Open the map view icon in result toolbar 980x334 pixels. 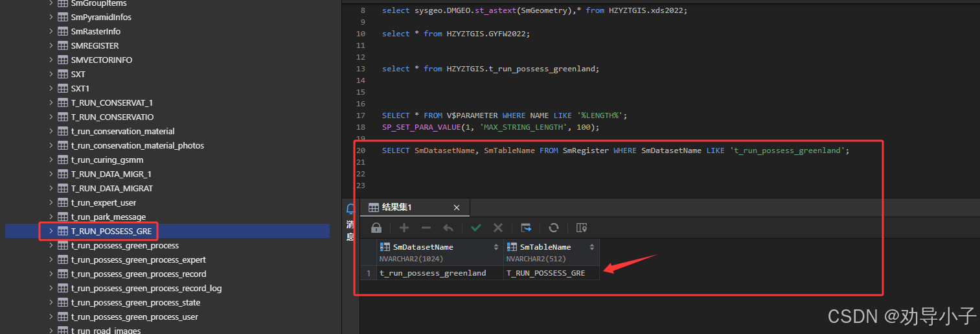point(582,228)
